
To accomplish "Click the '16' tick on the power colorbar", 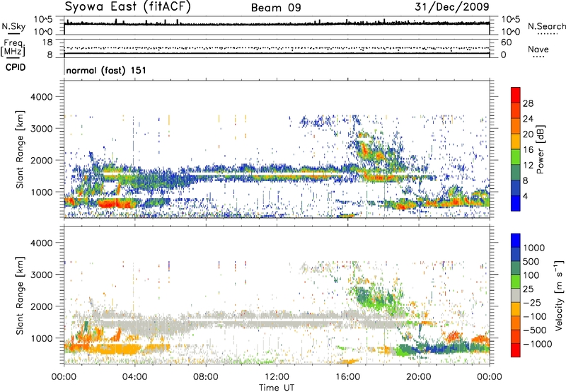I will [528, 150].
